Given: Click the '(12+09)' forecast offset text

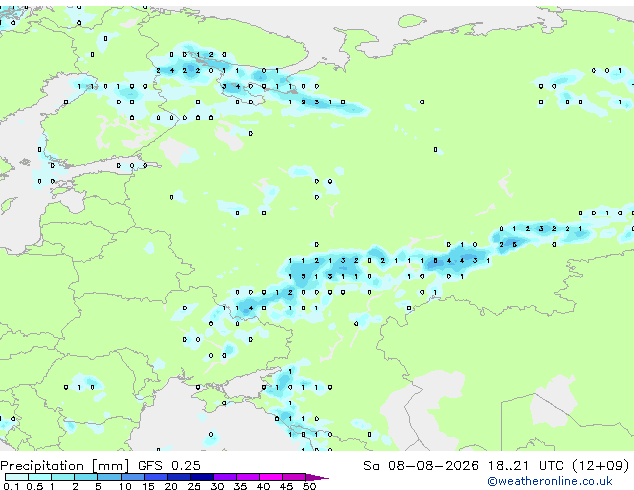Looking at the screenshot, I should (601, 466).
